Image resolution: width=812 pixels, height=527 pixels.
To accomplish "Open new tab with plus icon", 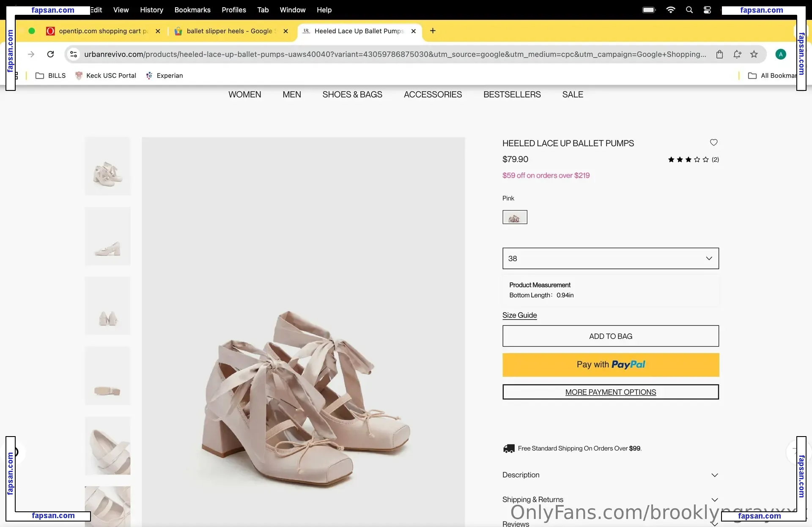I will click(433, 31).
